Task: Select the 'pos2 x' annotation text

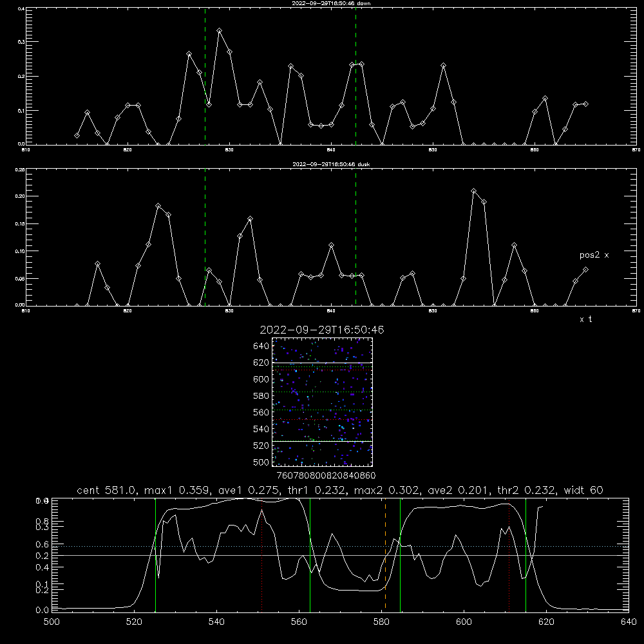Action: 594,255
